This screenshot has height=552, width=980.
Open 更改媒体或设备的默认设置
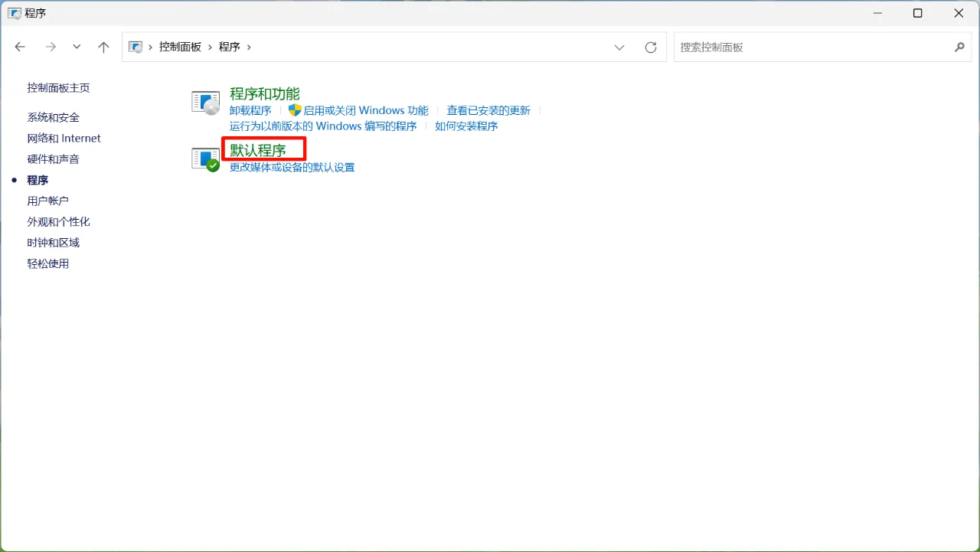point(291,167)
